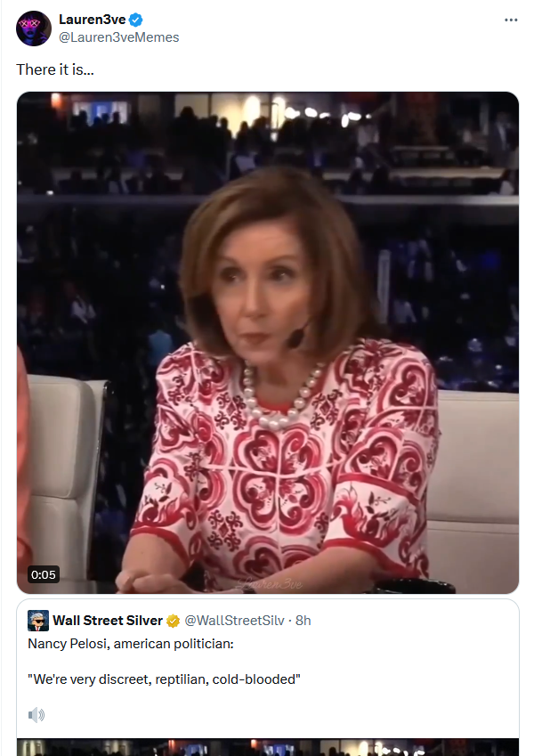
Task: Click the gold verified badge on Wall Street Silver
Action: tap(173, 621)
